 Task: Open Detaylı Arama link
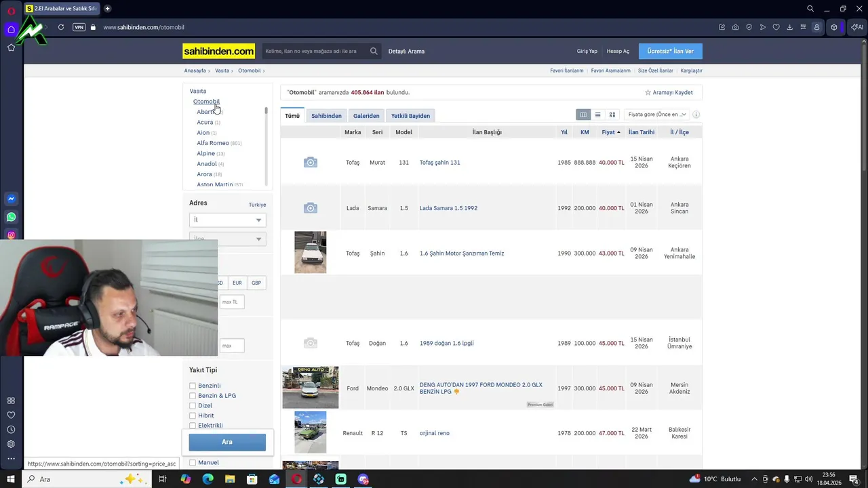(406, 51)
